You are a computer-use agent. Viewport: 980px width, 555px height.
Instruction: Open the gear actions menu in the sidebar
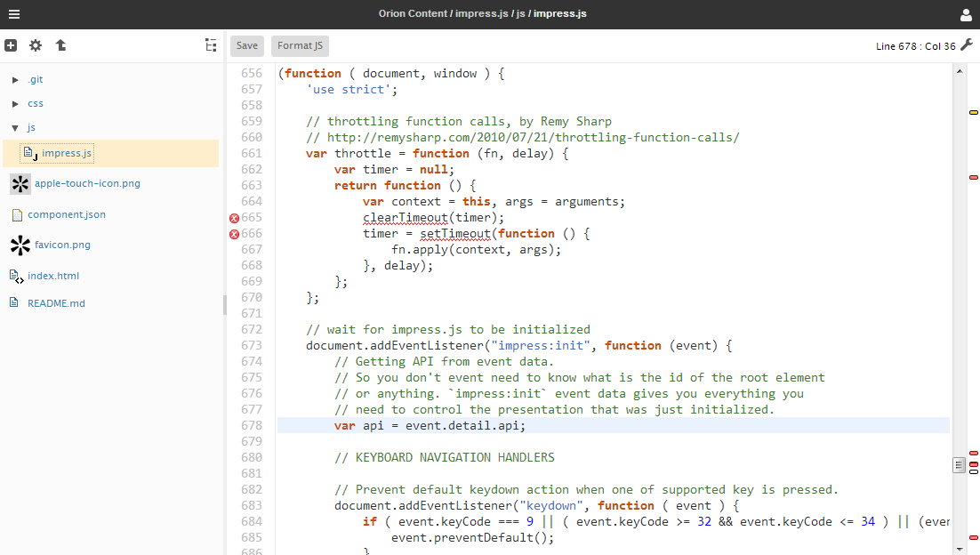click(36, 45)
